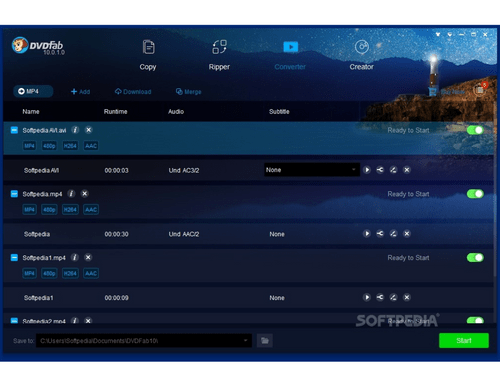500x375 pixels.
Task: Click the AAC tag under Softpedia1.mp4
Action: tap(91, 273)
